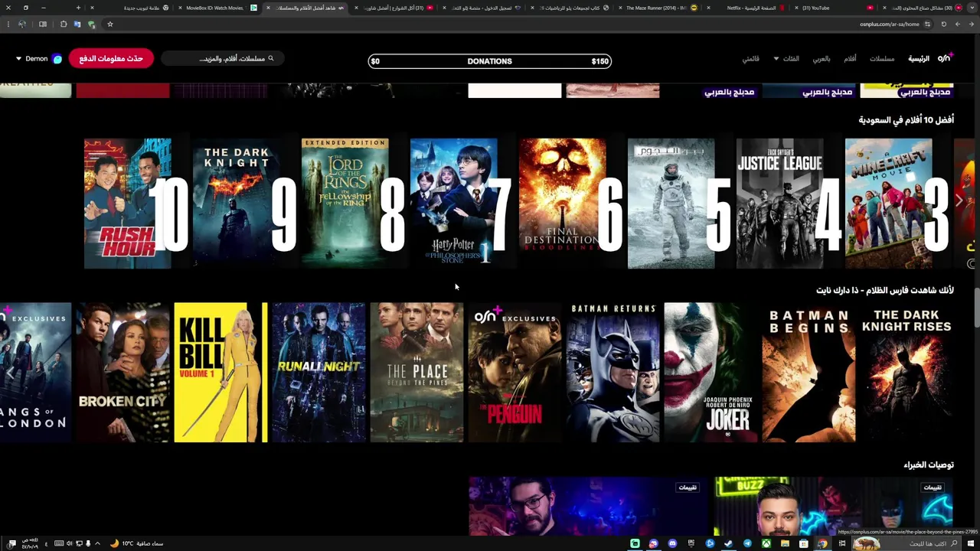The width and height of the screenshot is (980, 551).
Task: Open the أفلام movies menu item
Action: 850,59
